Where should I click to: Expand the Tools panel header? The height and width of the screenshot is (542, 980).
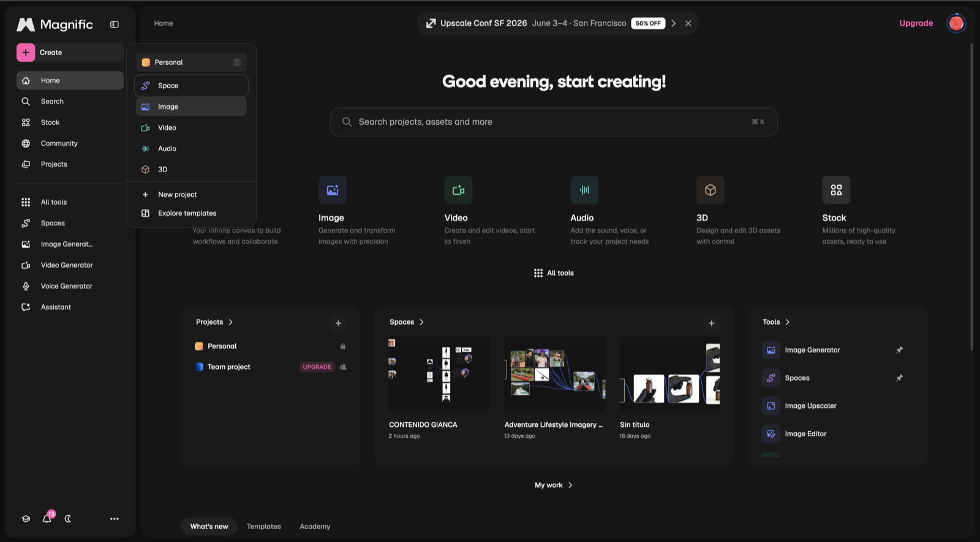pyautogui.click(x=776, y=322)
